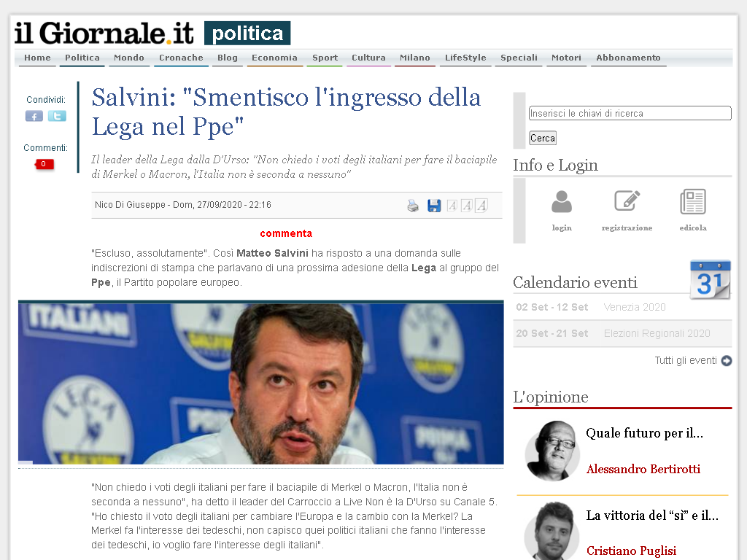Open the Salvini article photo
This screenshot has height=560, width=747.
coord(261,383)
